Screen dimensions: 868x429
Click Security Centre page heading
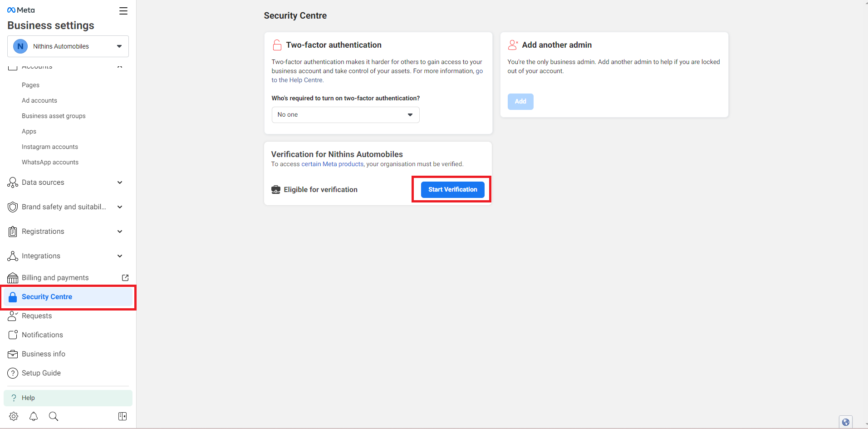(295, 15)
